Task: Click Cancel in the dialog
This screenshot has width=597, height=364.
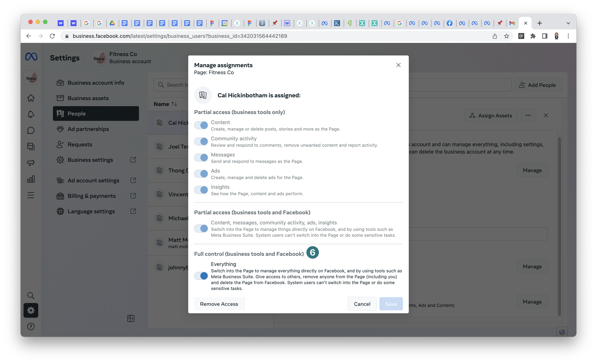Action: (x=362, y=304)
